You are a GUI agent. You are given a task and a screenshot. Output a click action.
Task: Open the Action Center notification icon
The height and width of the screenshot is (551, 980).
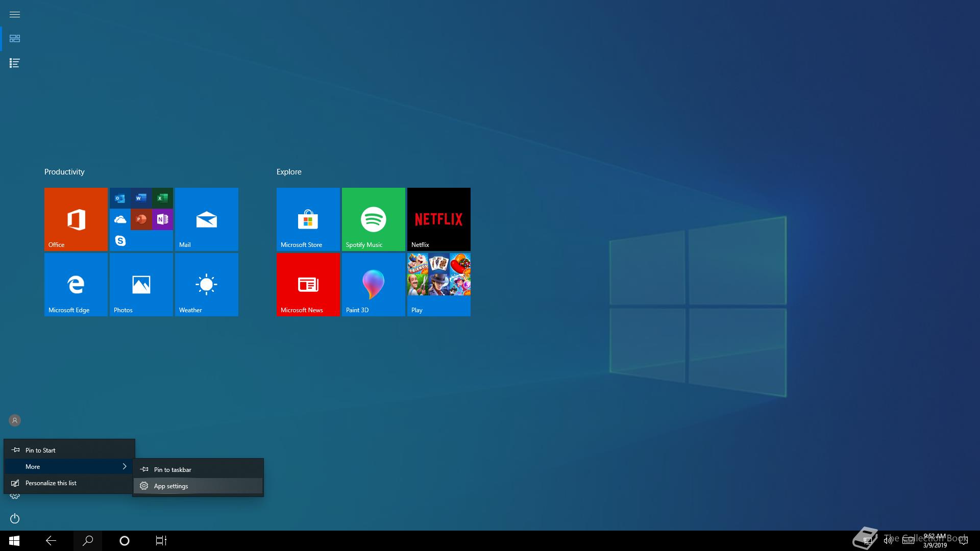pyautogui.click(x=964, y=541)
